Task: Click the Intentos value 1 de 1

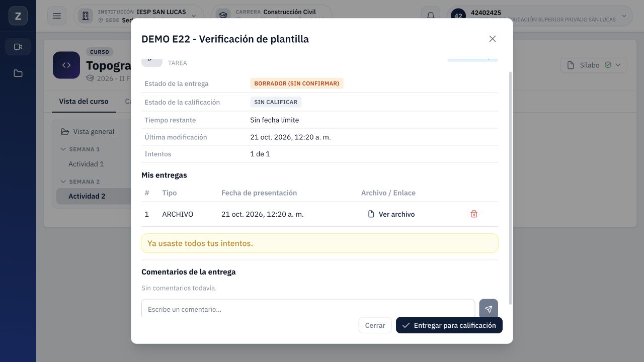Action: coord(260,154)
